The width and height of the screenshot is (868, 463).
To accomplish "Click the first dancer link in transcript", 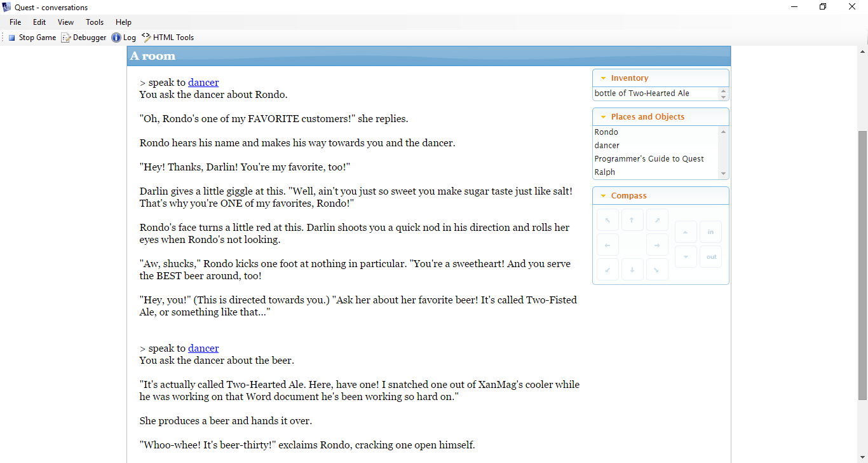I will 203,83.
